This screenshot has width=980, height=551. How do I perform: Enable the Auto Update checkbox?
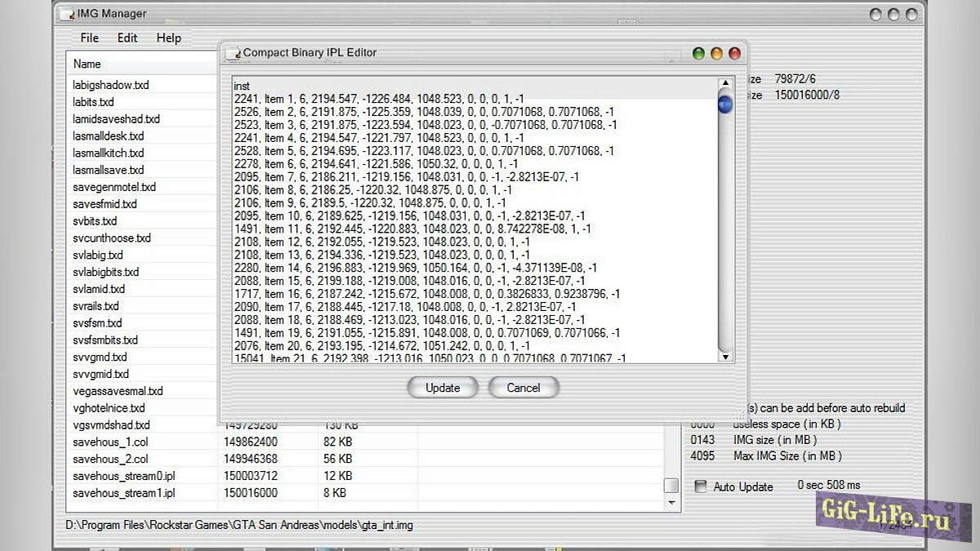700,486
